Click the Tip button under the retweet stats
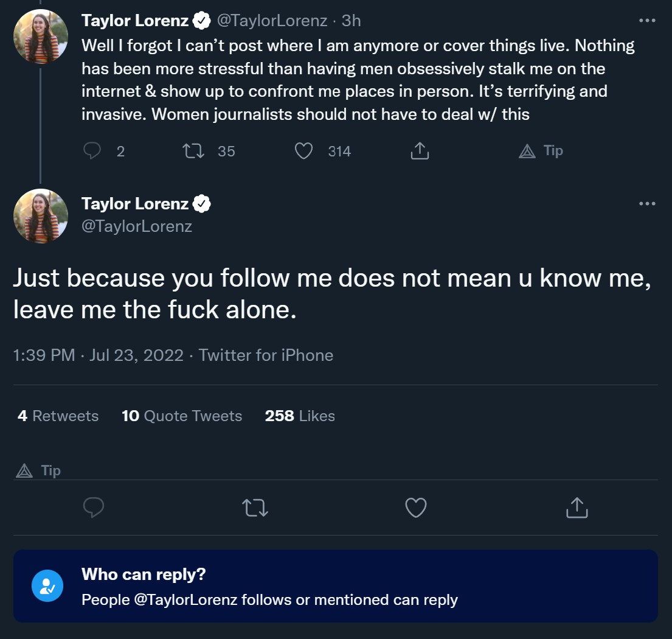The width and height of the screenshot is (672, 639). pyautogui.click(x=38, y=470)
